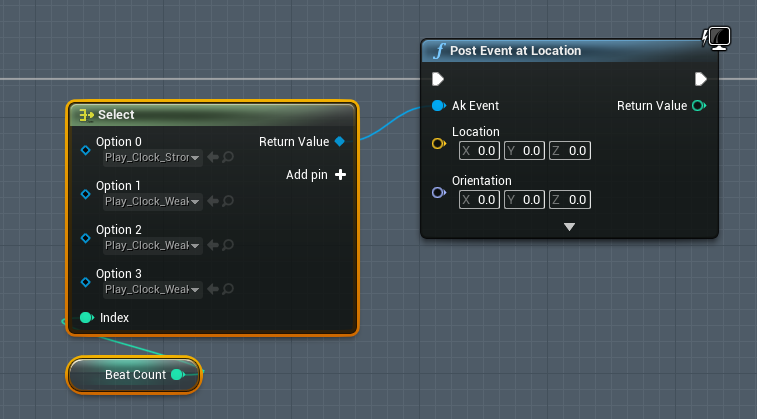This screenshot has width=757, height=419.
Task: Click the Add pin plus icon
Action: coord(340,175)
